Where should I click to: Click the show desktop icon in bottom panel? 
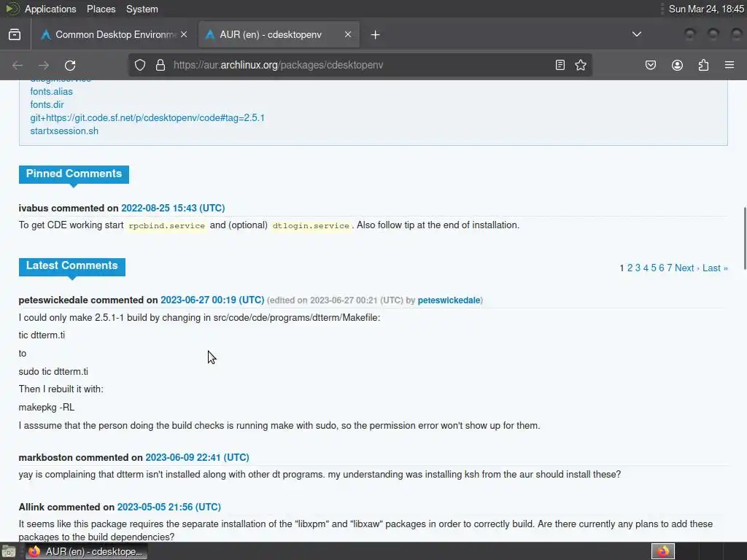(x=9, y=552)
